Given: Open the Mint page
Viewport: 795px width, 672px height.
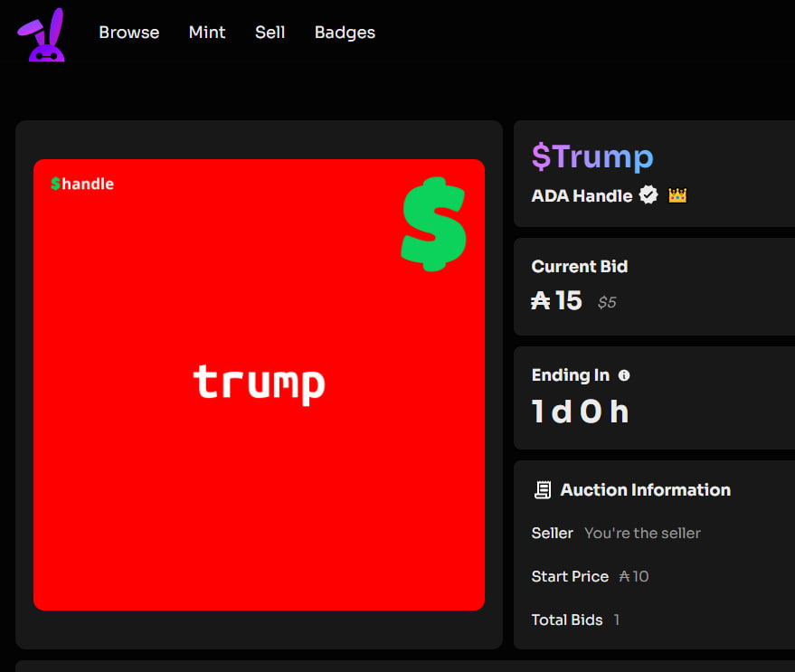Looking at the screenshot, I should [x=207, y=33].
